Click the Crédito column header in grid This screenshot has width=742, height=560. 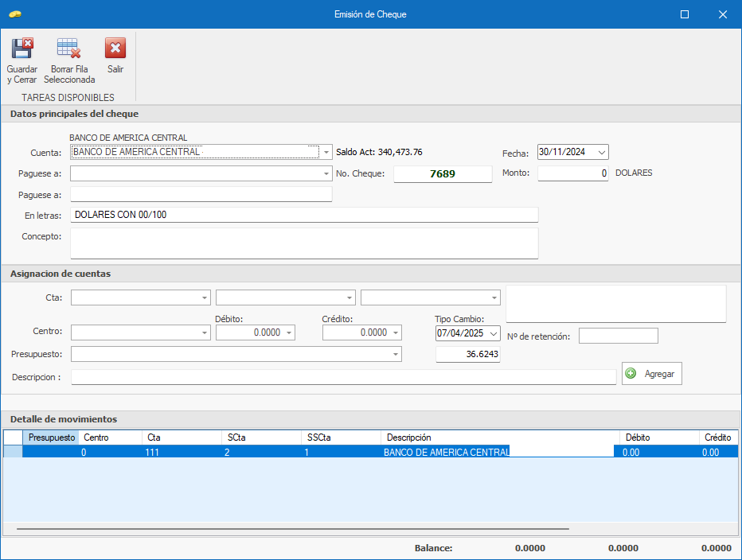(x=718, y=437)
